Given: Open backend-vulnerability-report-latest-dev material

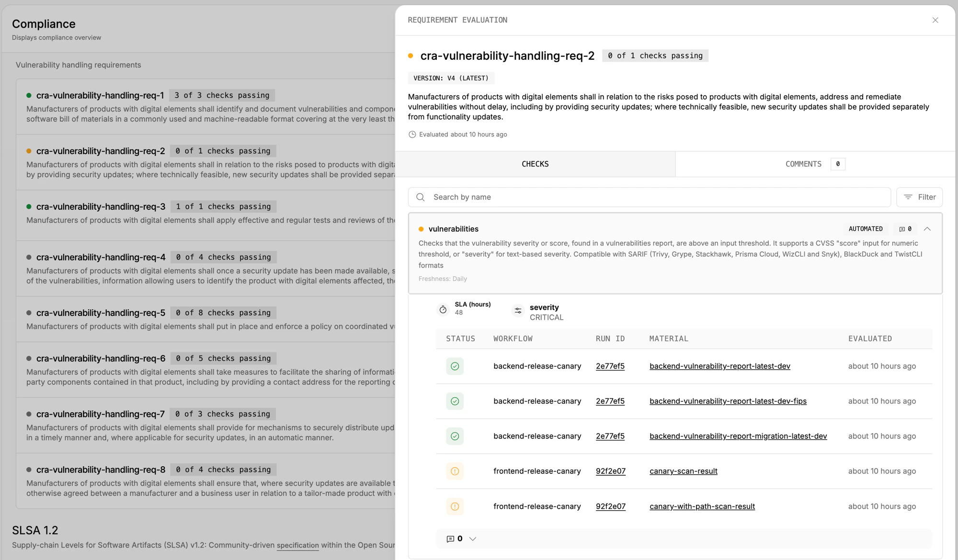Looking at the screenshot, I should pos(720,366).
